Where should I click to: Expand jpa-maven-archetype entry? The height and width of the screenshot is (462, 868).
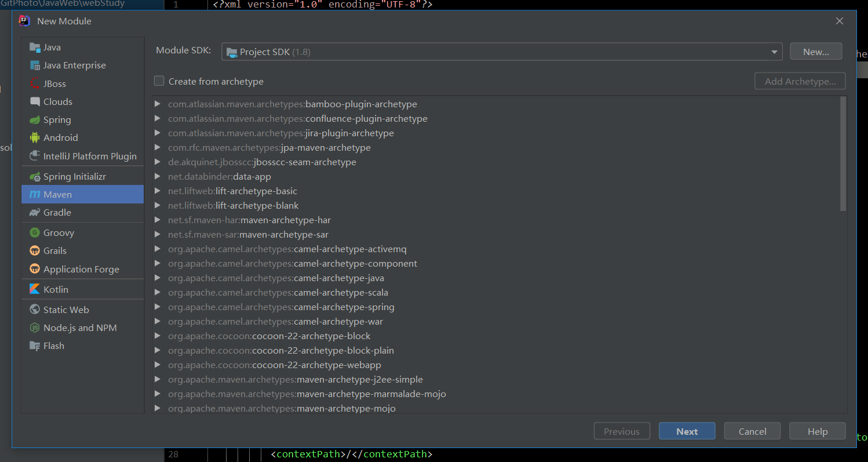157,148
